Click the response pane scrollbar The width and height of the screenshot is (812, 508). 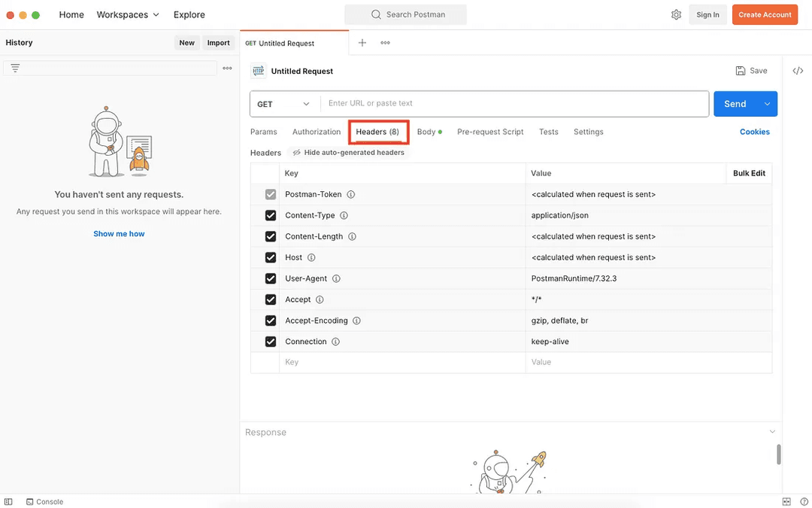pos(778,454)
